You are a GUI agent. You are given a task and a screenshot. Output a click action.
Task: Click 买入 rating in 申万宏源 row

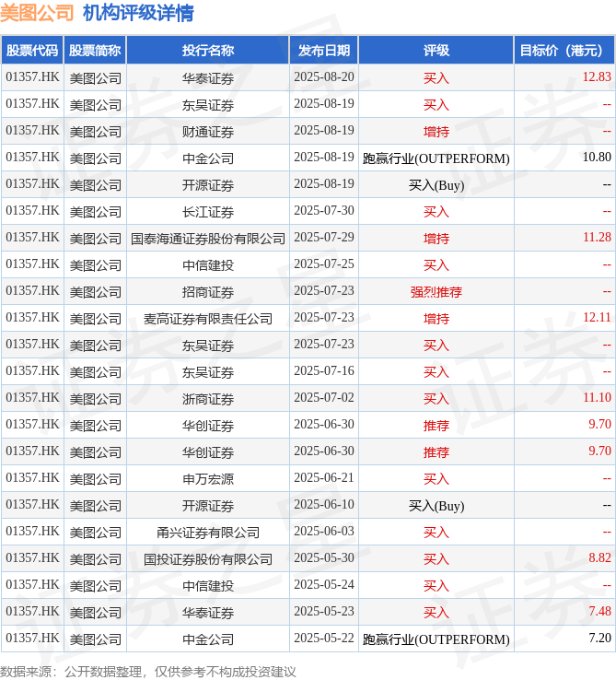coord(436,479)
